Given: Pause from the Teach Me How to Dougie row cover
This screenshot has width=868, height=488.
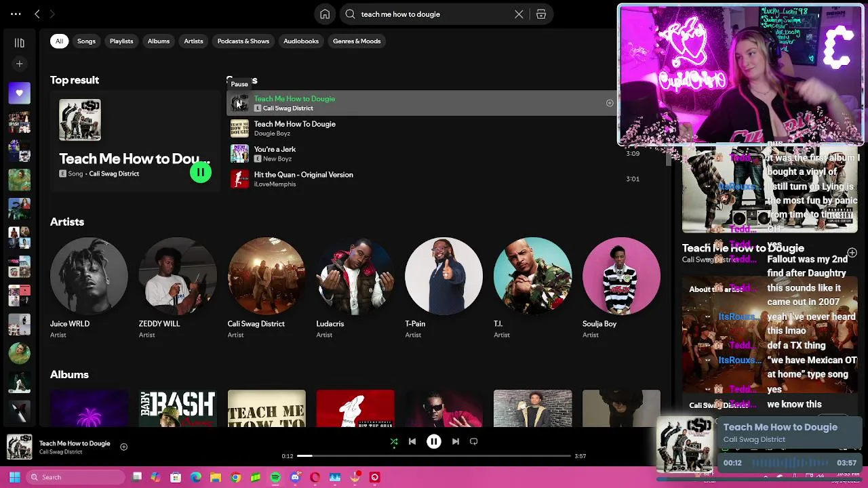Looking at the screenshot, I should pos(239,103).
